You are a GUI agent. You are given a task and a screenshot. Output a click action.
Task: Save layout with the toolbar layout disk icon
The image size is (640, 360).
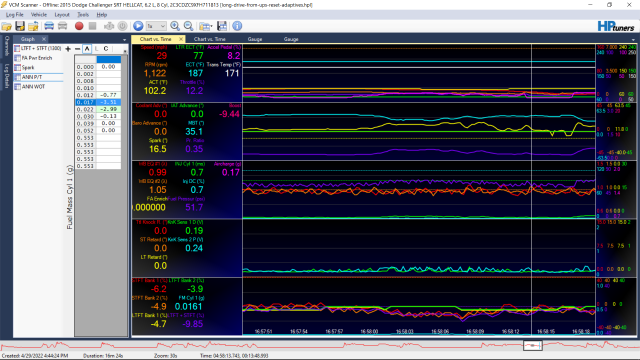point(222,26)
